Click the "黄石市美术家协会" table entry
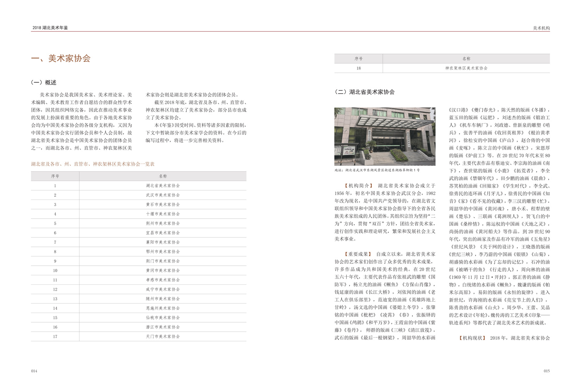The width and height of the screenshot is (581, 392). click(163, 205)
